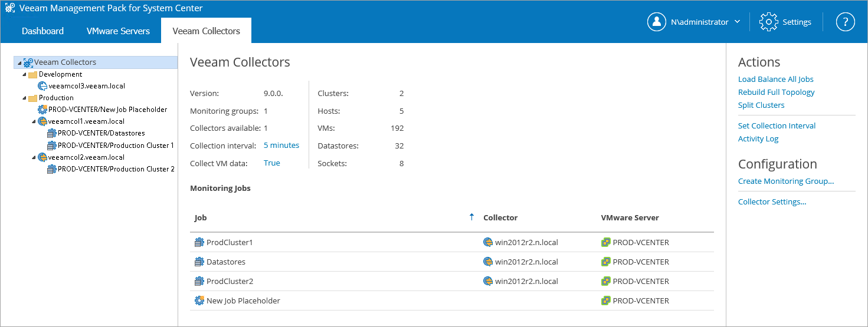Click the VMware server icon in ProdCluster2 row
868x327 pixels.
[x=605, y=281]
